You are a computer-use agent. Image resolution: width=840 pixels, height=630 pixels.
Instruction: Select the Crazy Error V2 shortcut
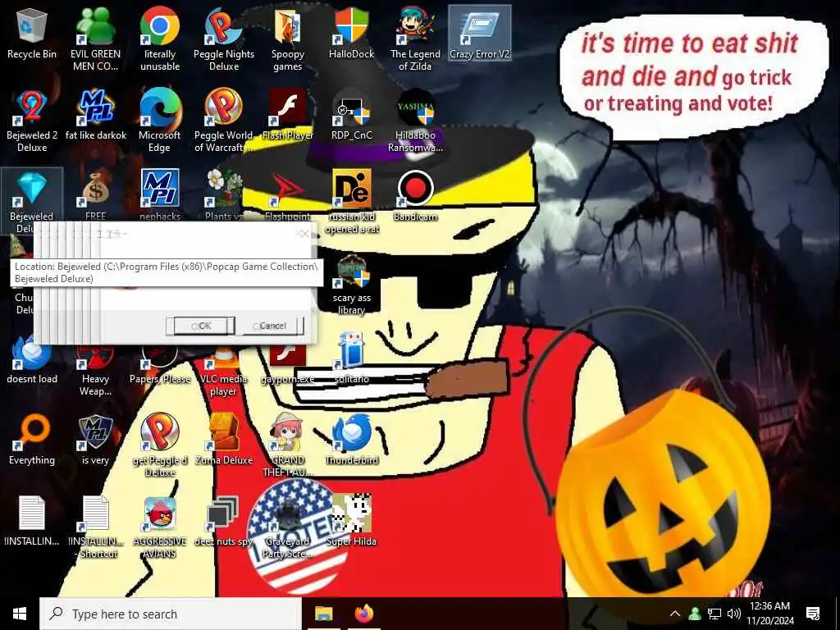pos(479,34)
